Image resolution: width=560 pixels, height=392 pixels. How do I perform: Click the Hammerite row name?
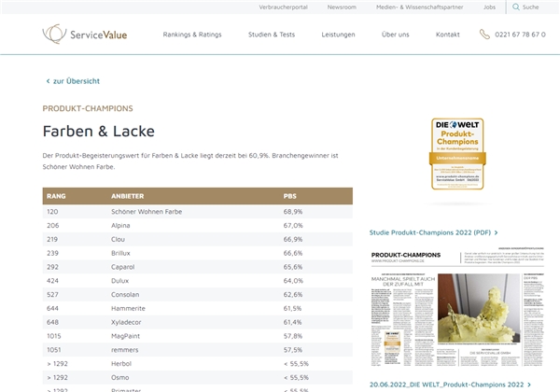[x=128, y=308]
